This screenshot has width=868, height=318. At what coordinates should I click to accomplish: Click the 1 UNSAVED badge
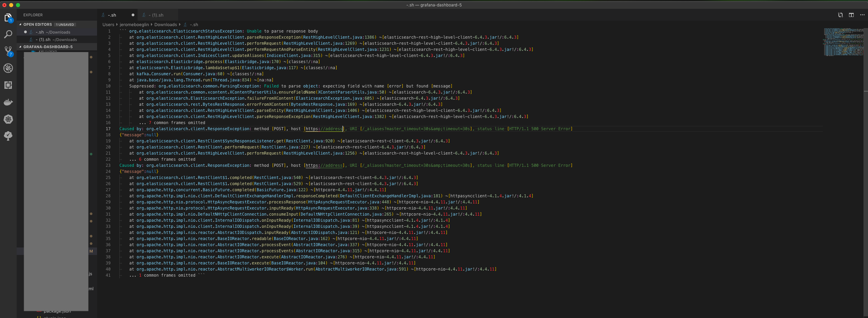click(65, 24)
